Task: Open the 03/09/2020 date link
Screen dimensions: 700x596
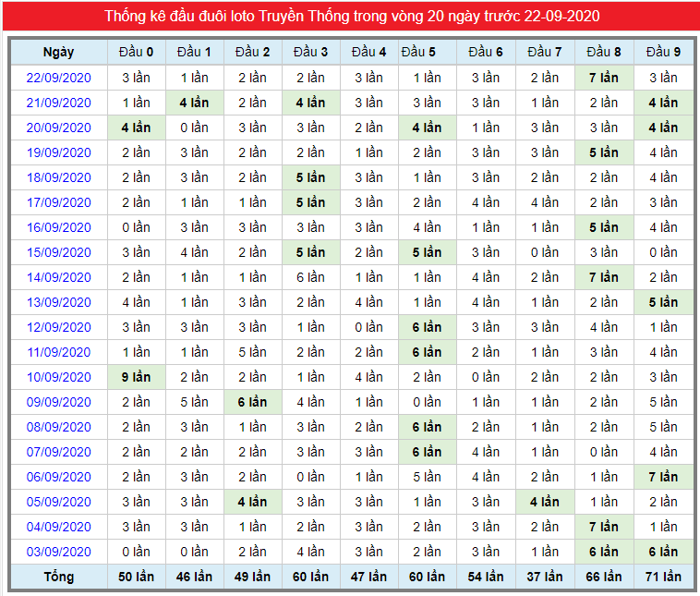Action: 58,552
